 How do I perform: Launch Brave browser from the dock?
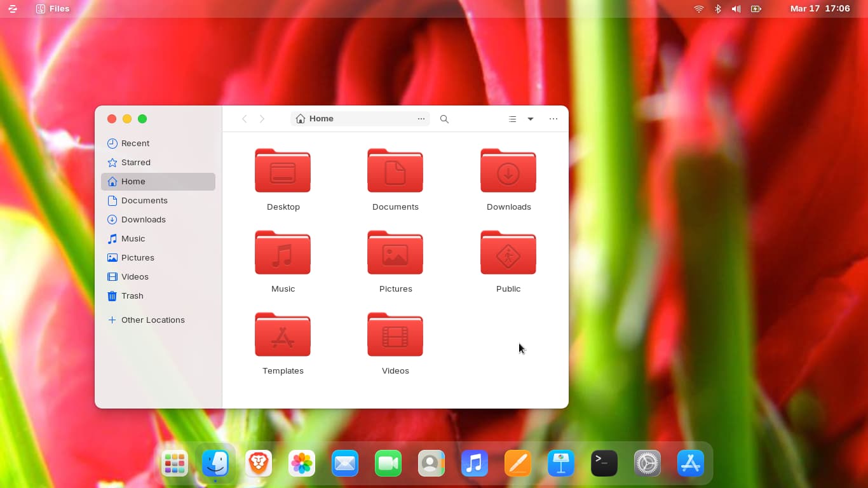click(x=259, y=463)
